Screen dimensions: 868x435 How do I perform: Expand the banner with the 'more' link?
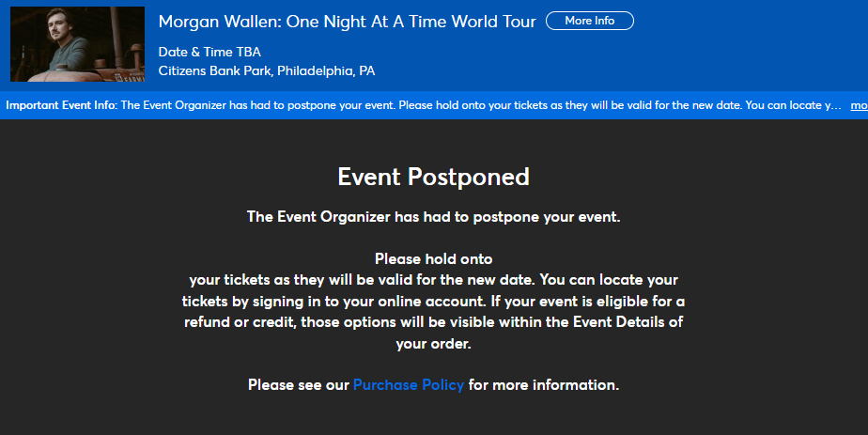click(860, 105)
